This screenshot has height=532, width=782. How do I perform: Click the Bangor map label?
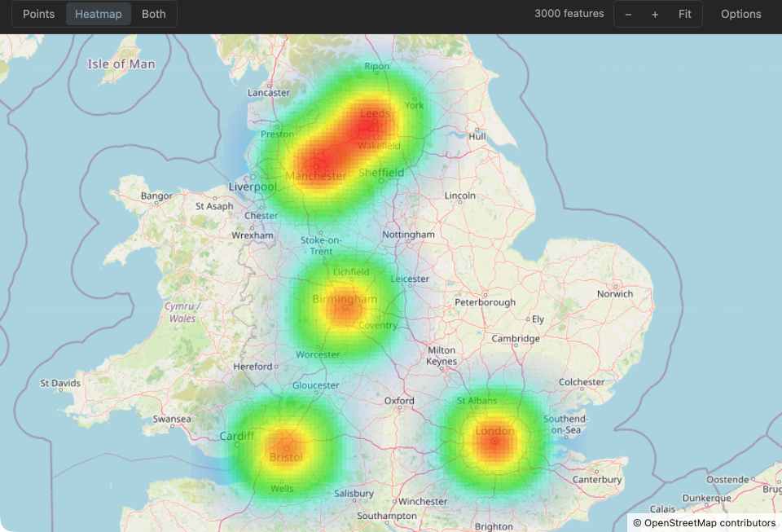pos(156,196)
